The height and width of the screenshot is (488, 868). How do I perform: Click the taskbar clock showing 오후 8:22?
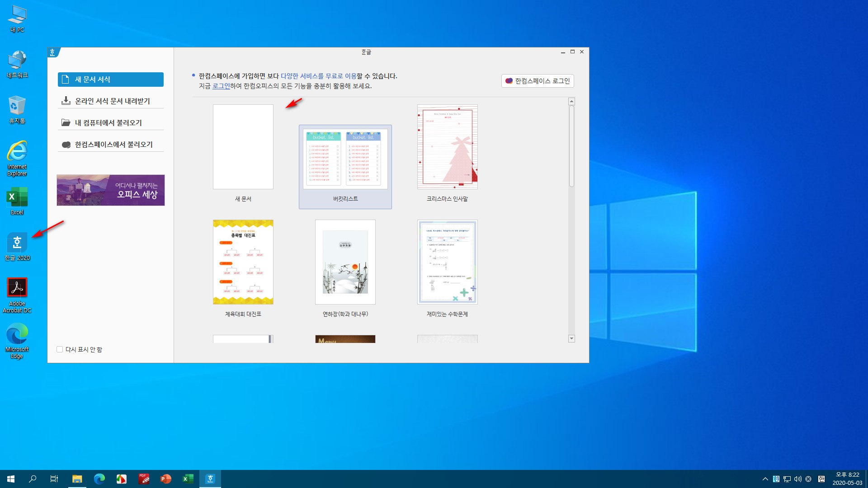(847, 479)
